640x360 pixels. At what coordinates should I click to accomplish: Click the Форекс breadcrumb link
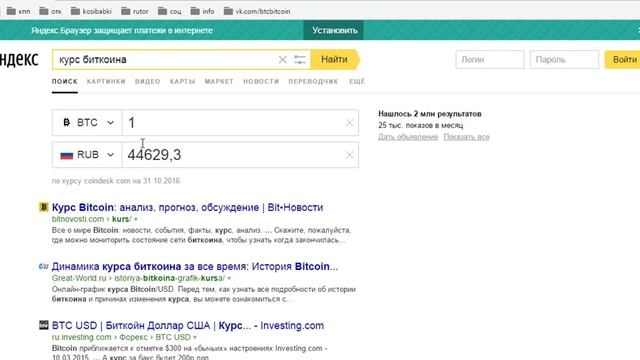(133, 338)
